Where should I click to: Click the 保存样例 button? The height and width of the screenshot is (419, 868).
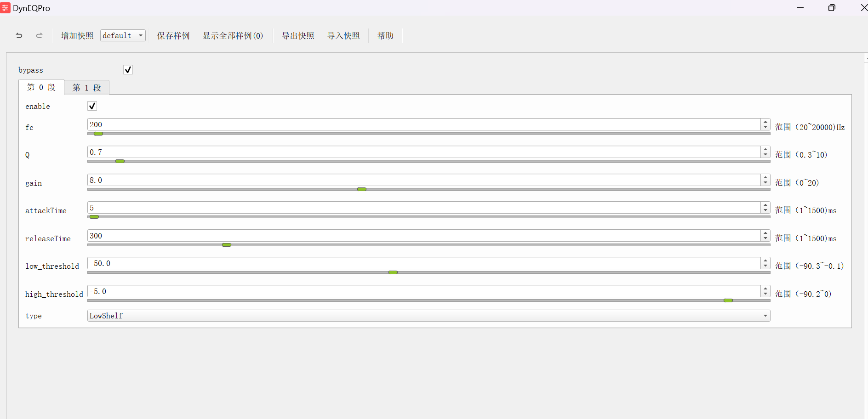coord(173,35)
